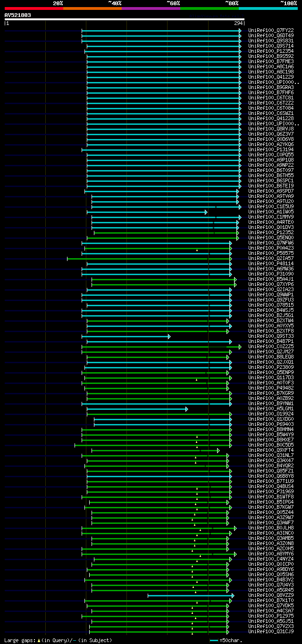Click label UniRef100_B0JLH8

coord(271,528)
